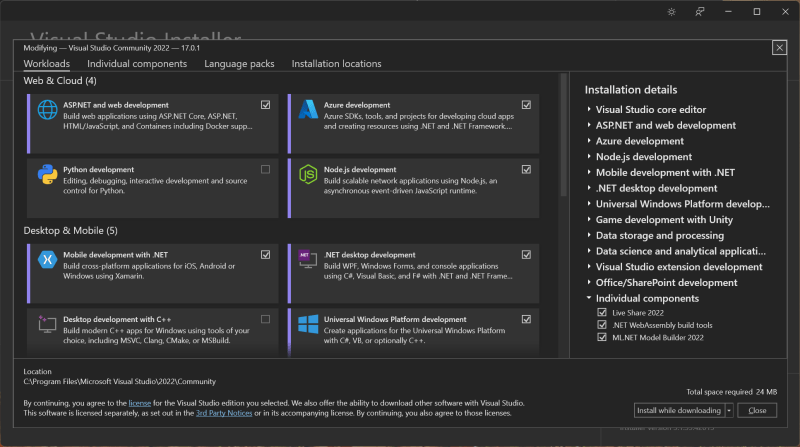Click the Close button
The image size is (800, 447).
(757, 410)
